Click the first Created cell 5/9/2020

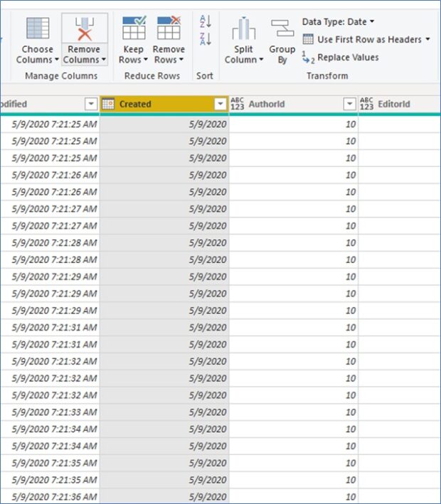tap(164, 124)
